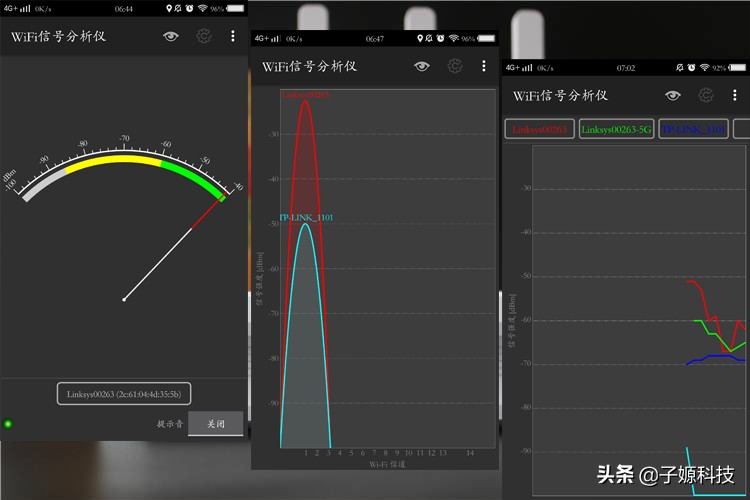Tap eye view icon in left gauge screen

171,36
